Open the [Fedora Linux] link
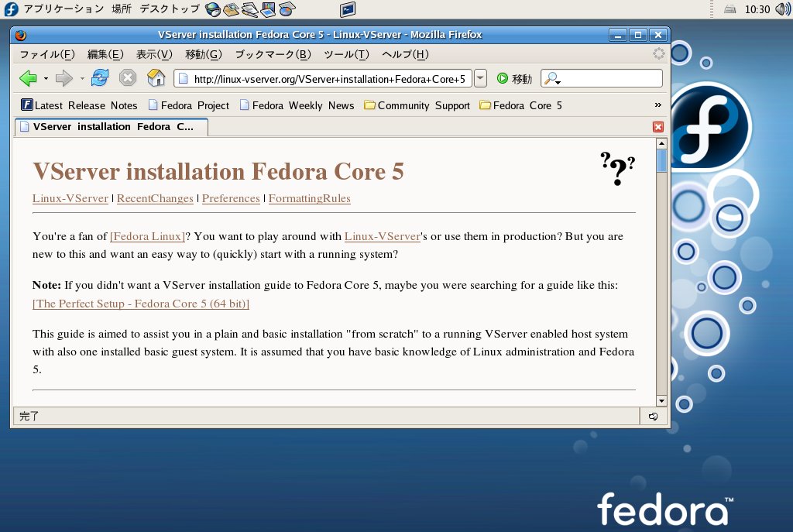This screenshot has width=793, height=532. (147, 236)
